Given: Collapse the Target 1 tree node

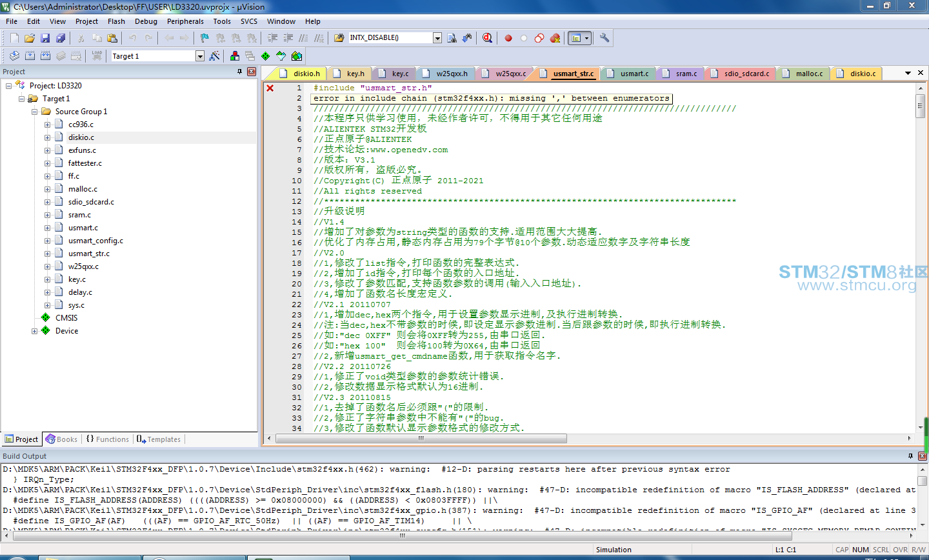Looking at the screenshot, I should click(x=21, y=99).
